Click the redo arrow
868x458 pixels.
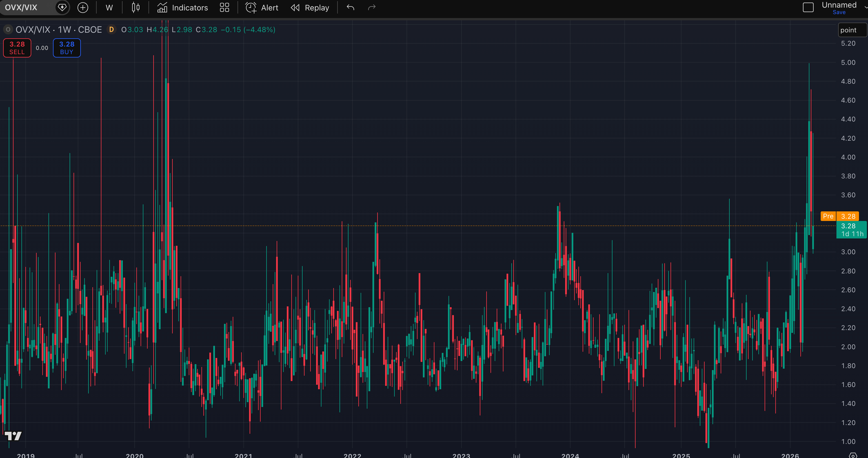click(372, 7)
